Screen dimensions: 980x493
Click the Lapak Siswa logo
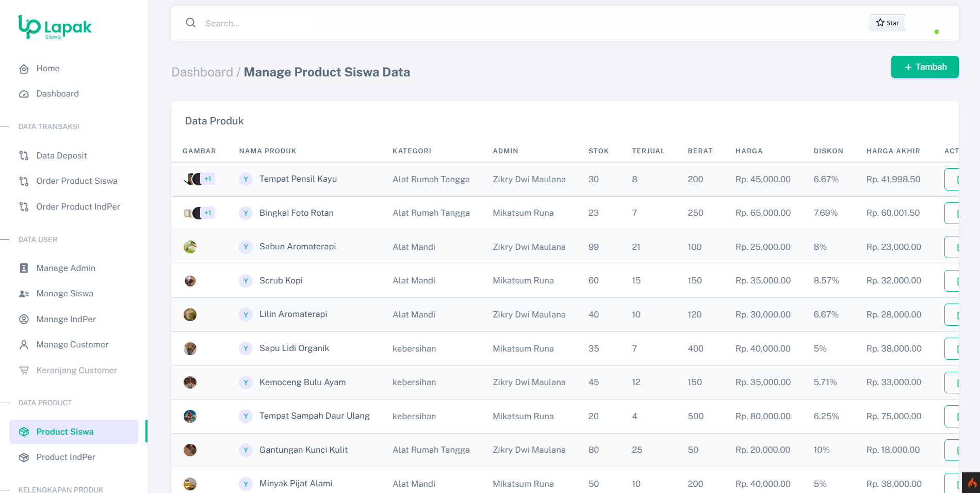point(55,27)
